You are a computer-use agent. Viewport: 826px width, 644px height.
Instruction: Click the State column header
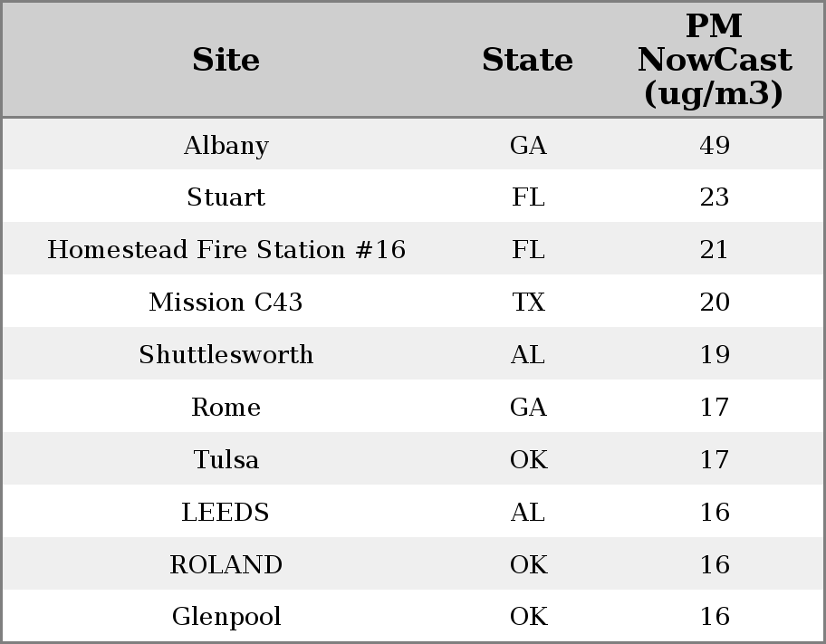click(x=528, y=60)
